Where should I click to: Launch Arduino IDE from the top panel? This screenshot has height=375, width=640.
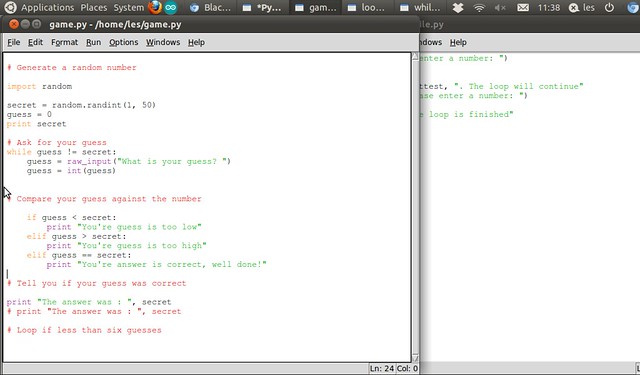[171, 7]
